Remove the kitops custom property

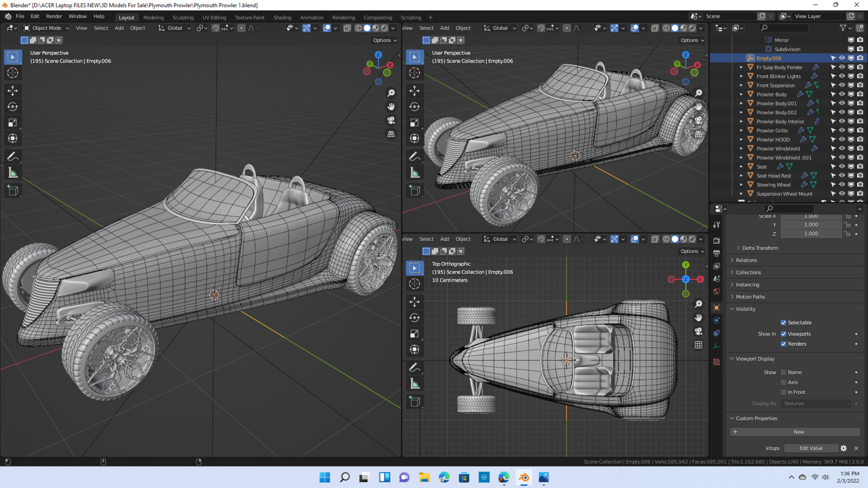click(856, 448)
